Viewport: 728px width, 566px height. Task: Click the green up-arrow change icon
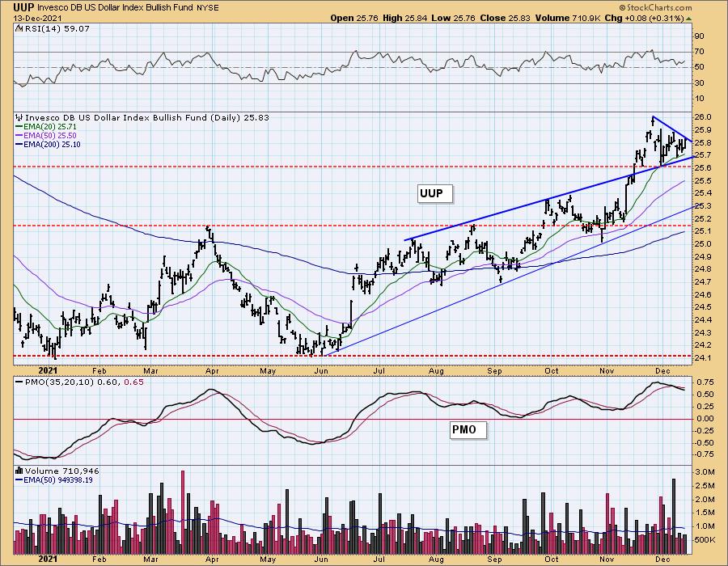pos(689,19)
